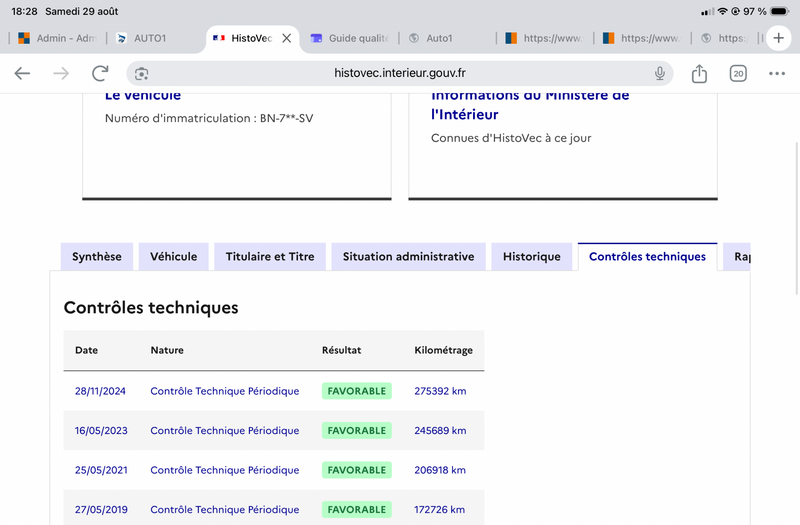Screen dimensions: 800x525
Task: Click the 245689 km mileage value
Action: 440,431
